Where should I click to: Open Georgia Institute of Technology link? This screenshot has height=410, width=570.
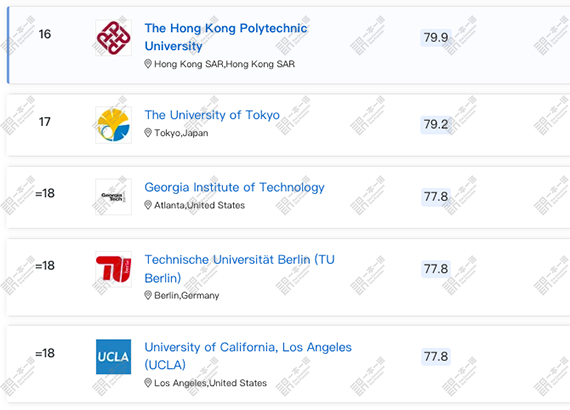coord(234,187)
